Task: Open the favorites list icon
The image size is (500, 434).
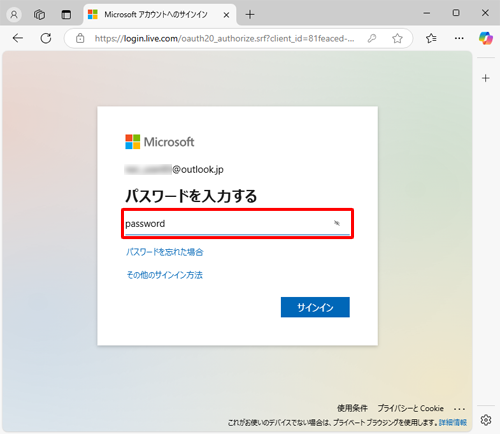Action: coord(431,38)
